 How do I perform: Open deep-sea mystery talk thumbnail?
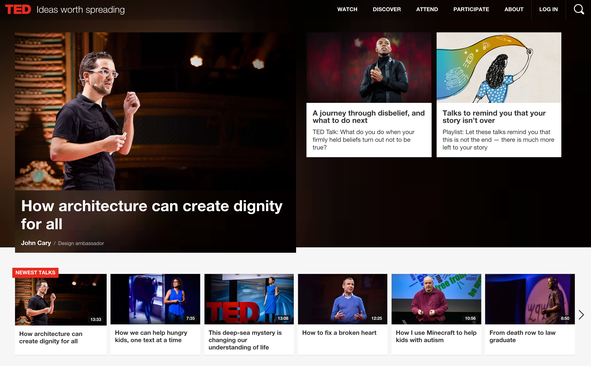(x=249, y=299)
